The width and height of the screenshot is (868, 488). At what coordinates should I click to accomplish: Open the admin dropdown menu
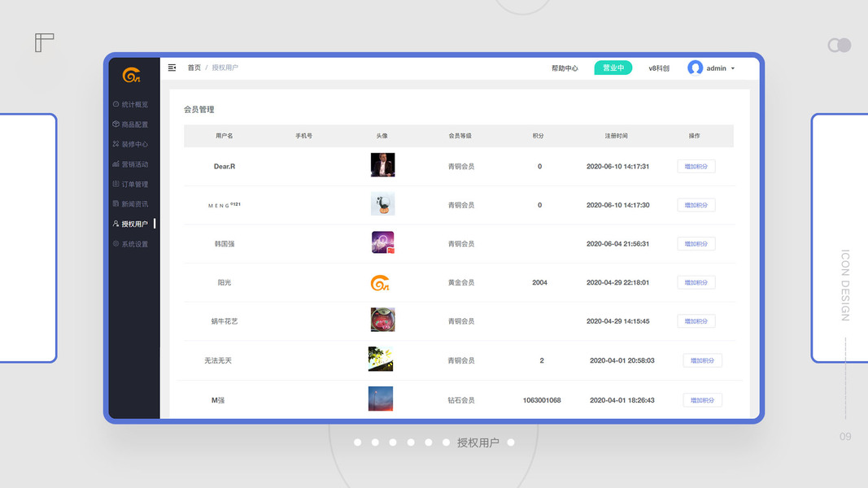[x=720, y=68]
